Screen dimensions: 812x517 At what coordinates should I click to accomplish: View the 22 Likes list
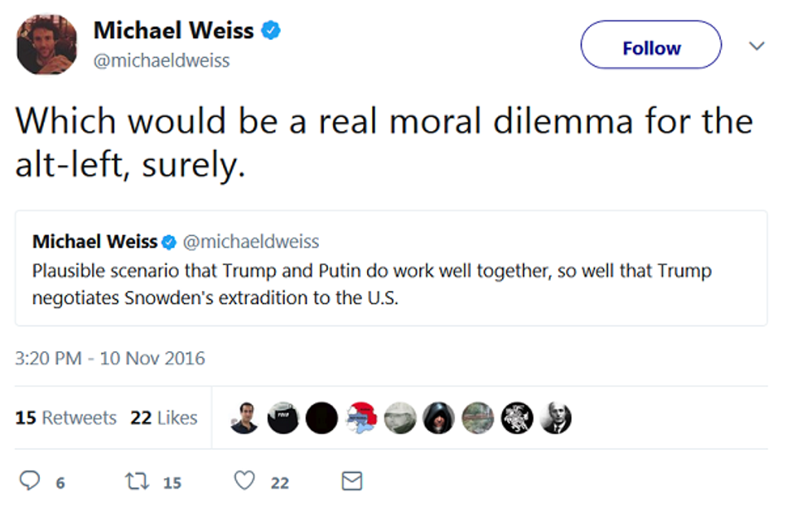[164, 418]
